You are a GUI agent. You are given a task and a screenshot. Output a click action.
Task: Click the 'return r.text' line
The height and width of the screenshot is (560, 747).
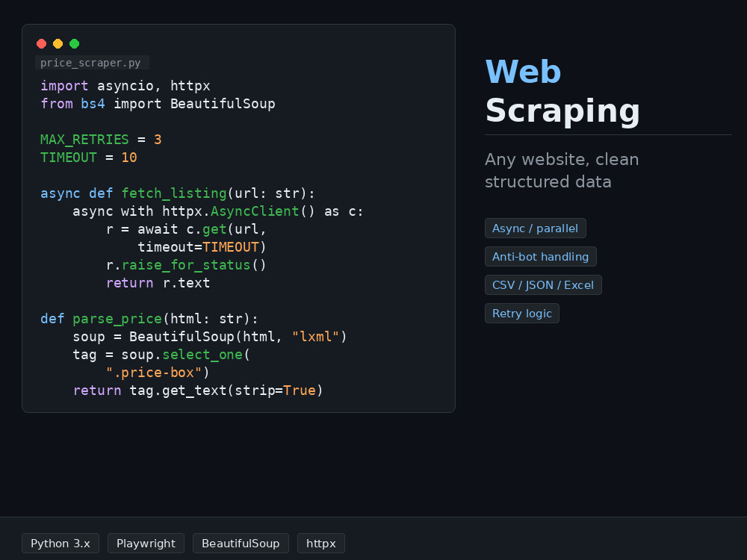click(x=158, y=283)
